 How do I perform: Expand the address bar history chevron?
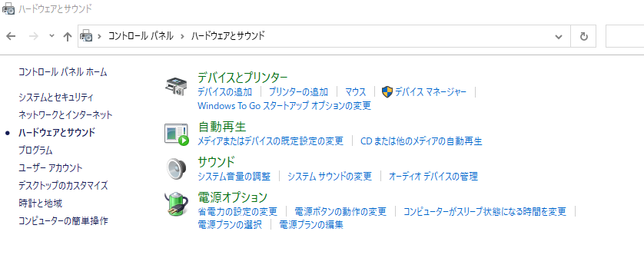point(559,37)
